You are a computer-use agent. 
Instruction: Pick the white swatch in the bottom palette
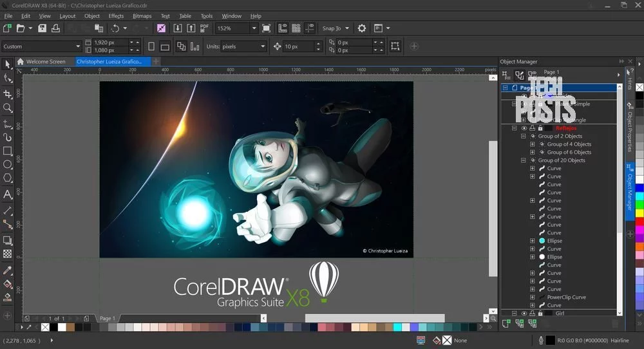[62, 327]
